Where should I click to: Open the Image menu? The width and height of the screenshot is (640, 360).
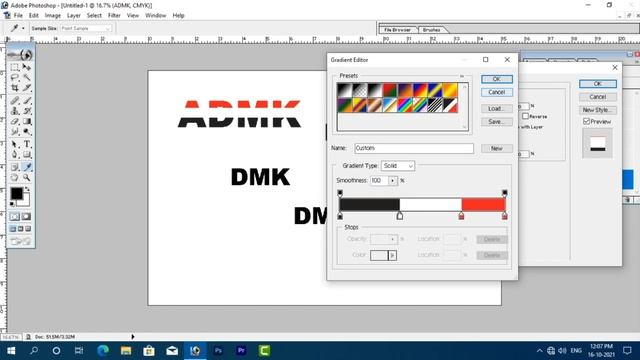pos(53,16)
